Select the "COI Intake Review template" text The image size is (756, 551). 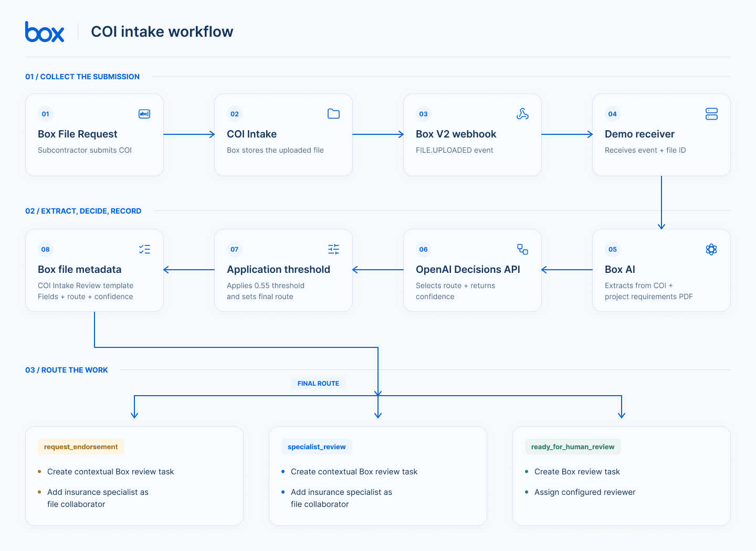tap(86, 285)
